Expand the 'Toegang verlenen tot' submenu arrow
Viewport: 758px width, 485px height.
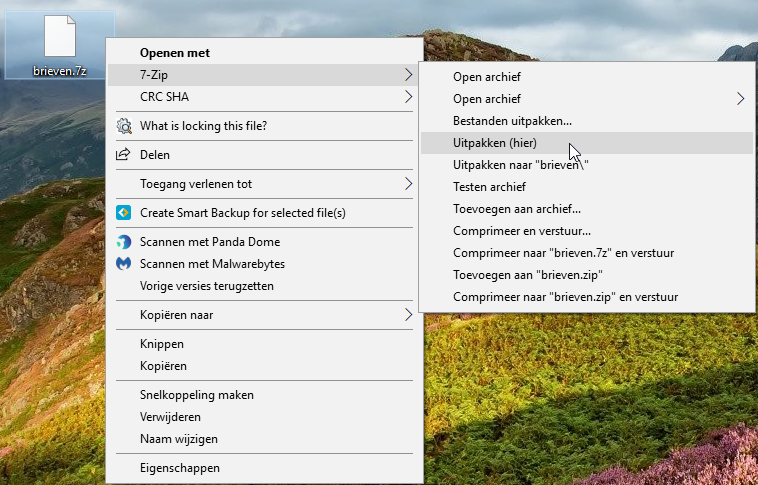point(408,184)
